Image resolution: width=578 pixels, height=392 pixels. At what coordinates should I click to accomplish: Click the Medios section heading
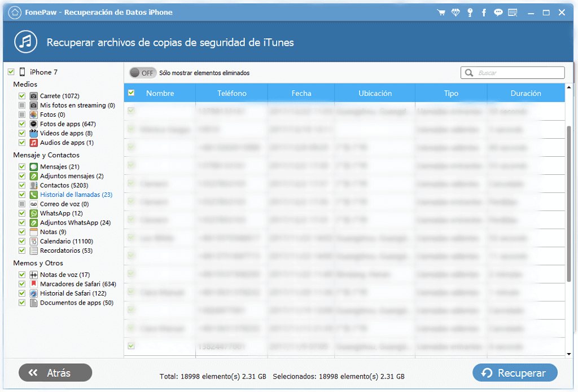(x=25, y=85)
